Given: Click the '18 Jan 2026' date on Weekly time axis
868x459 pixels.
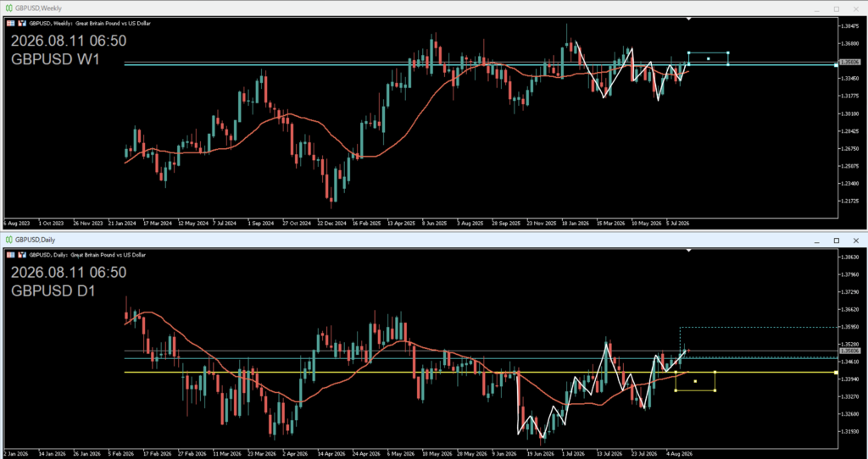Looking at the screenshot, I should (x=576, y=224).
